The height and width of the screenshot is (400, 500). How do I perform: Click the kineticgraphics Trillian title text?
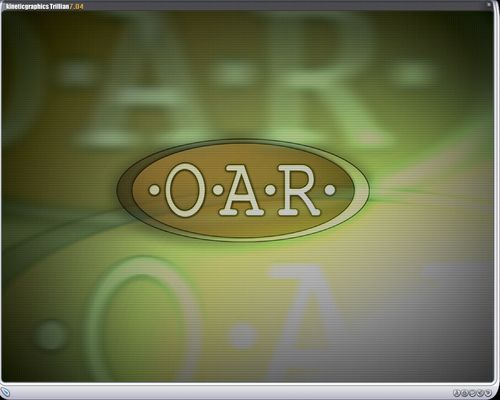[38, 7]
